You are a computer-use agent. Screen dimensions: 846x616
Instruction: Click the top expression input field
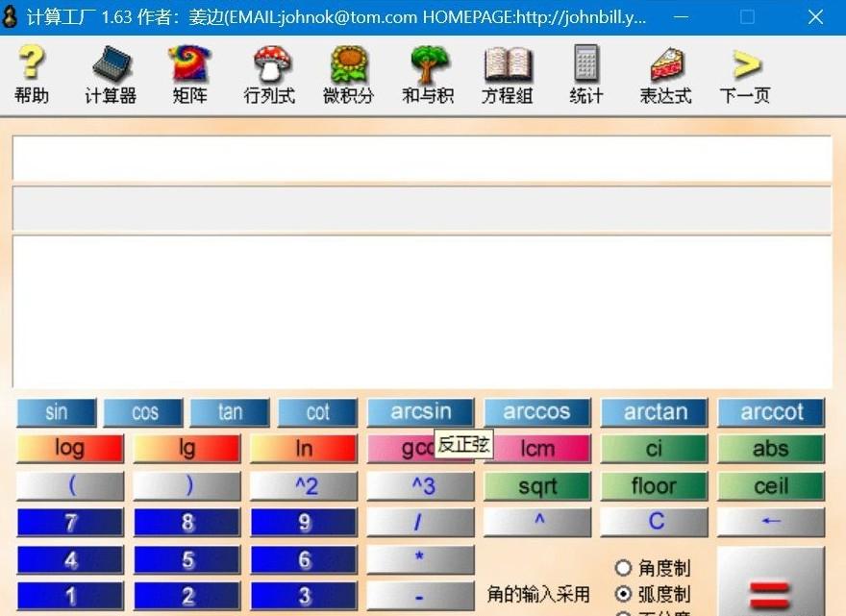pyautogui.click(x=421, y=159)
